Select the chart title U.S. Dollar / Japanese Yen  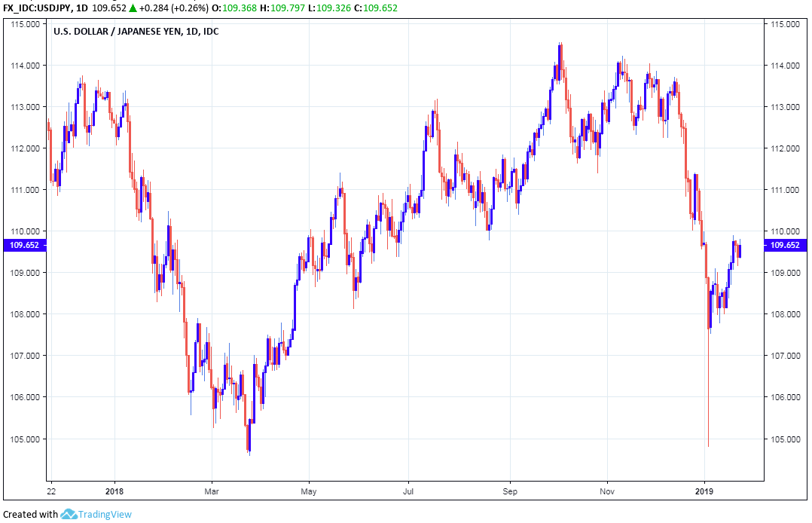[x=126, y=31]
